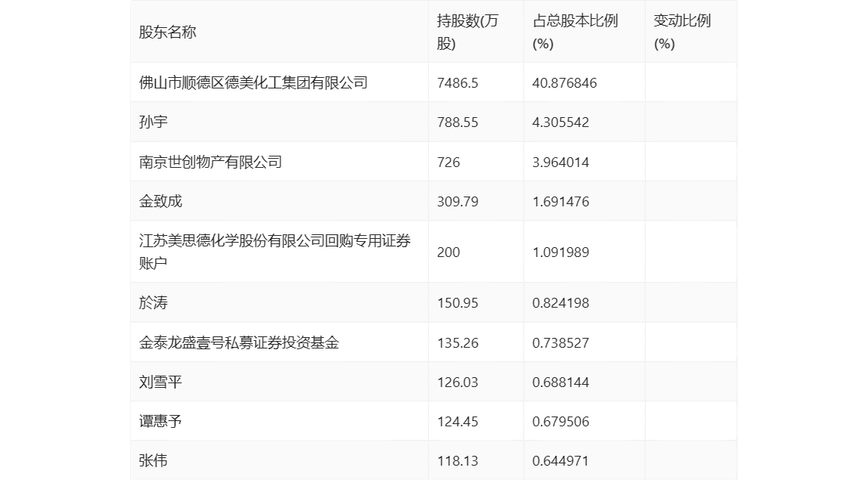The width and height of the screenshot is (868, 480).
Task: Select 江苏美思德化学股份有限公司回购专用证券账户 row name
Action: click(x=274, y=252)
